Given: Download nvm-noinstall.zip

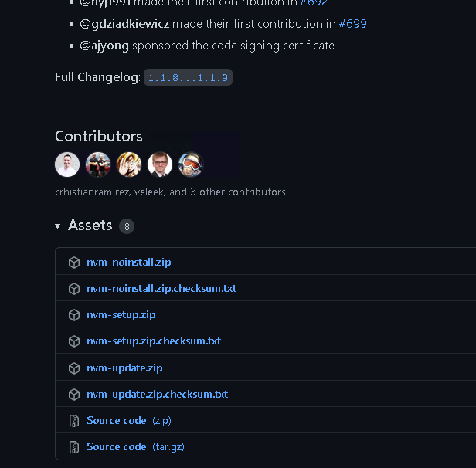Looking at the screenshot, I should pyautogui.click(x=129, y=262).
